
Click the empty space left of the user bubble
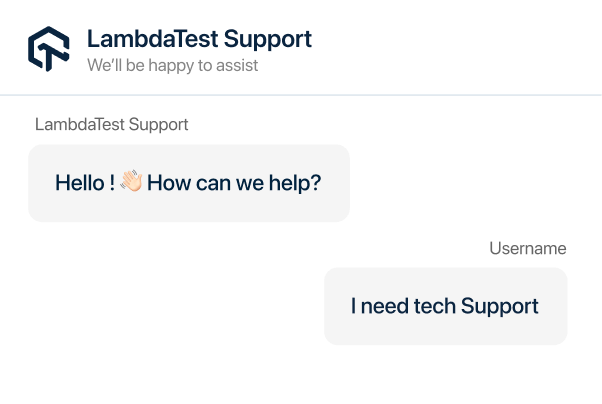(170, 306)
